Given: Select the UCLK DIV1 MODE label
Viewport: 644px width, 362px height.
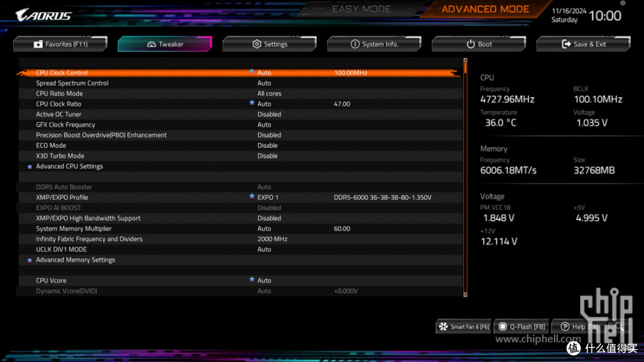Looking at the screenshot, I should 61,249.
